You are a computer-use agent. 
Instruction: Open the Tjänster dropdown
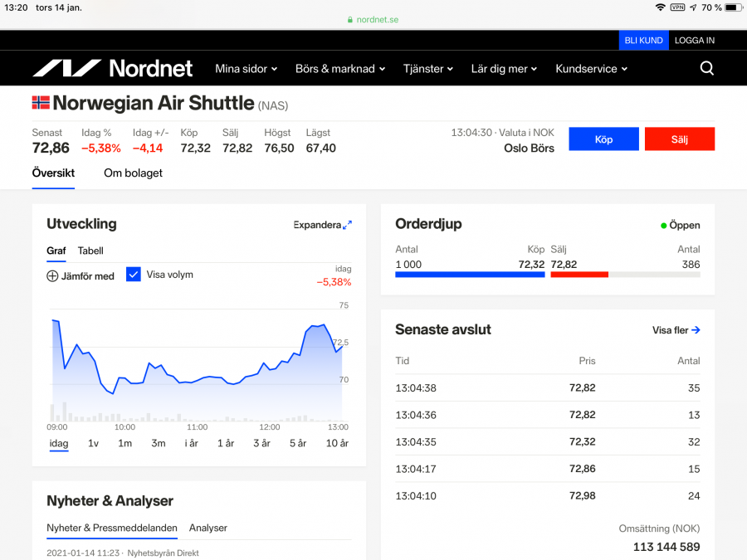tap(427, 69)
